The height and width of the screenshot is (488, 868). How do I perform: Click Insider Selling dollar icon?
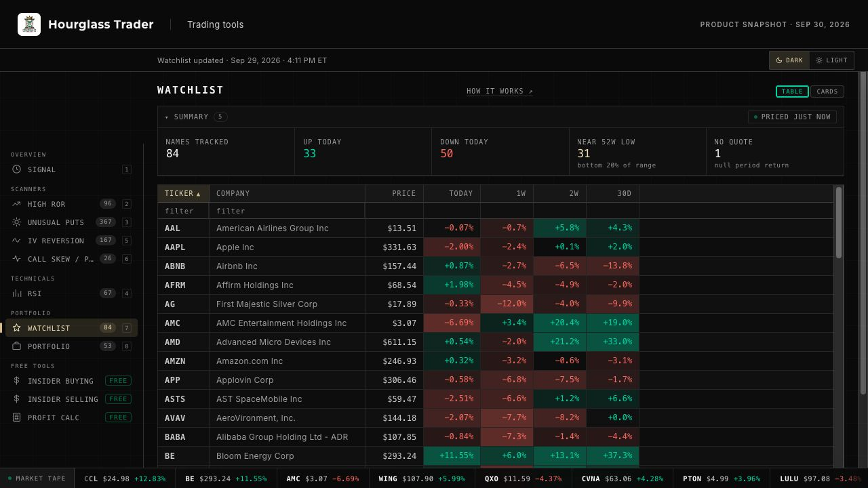coord(16,399)
